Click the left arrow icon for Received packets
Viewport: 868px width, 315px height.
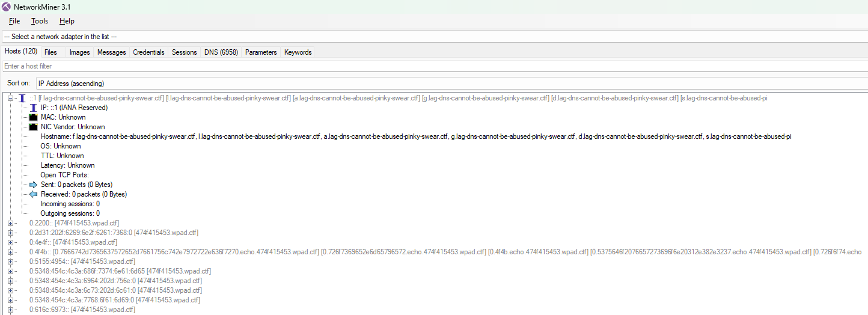pyautogui.click(x=34, y=194)
